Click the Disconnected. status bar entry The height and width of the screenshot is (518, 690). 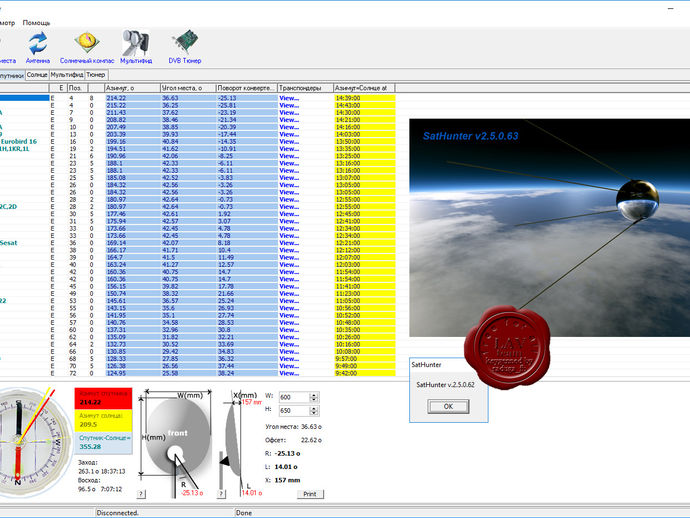[117, 513]
